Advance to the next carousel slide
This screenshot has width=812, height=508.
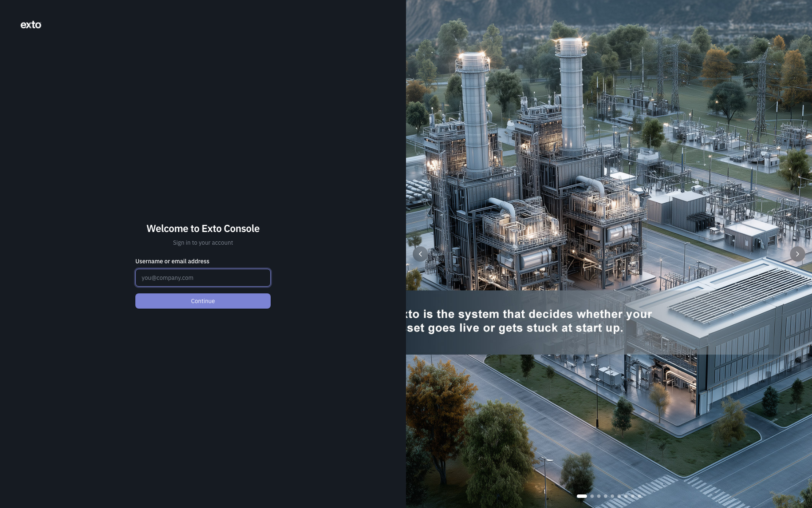[x=798, y=254]
